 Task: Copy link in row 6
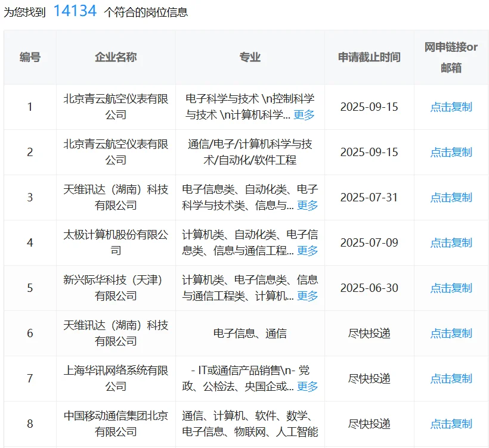[x=451, y=333]
